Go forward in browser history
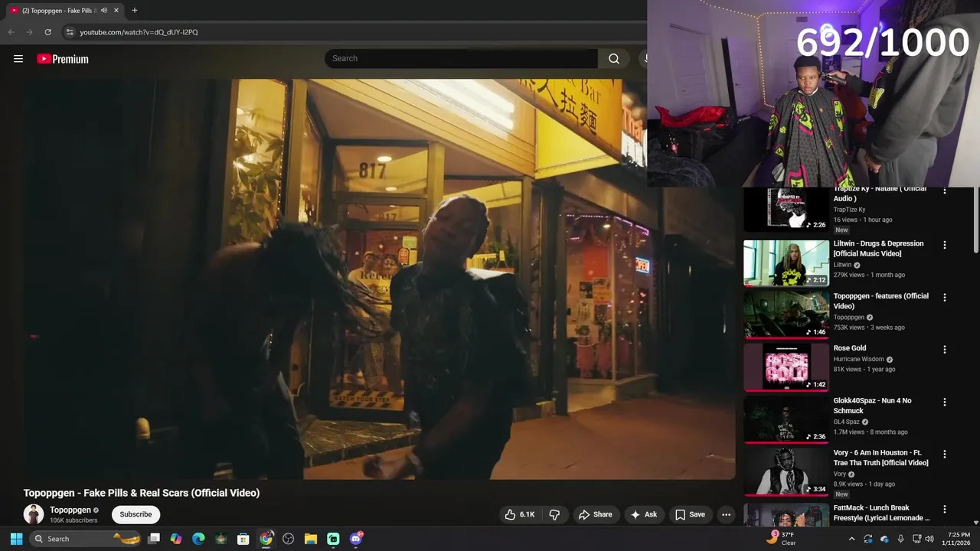This screenshot has width=980, height=551. (29, 32)
